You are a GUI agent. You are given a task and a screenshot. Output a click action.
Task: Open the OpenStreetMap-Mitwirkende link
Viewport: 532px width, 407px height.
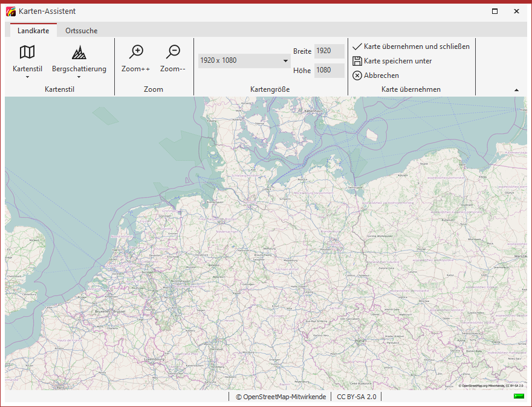(x=282, y=397)
